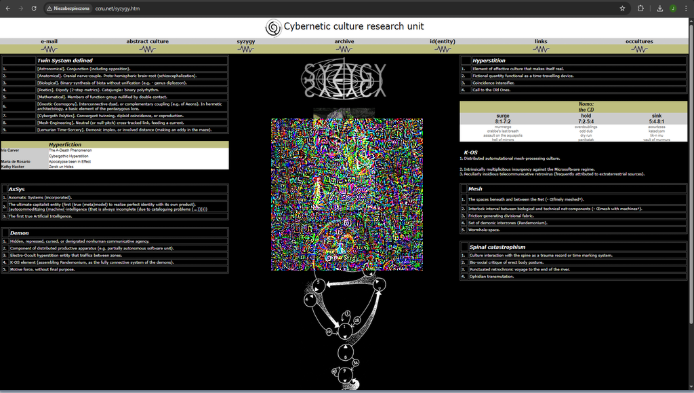Click the colorful noise image
The image size is (694, 393).
tap(347, 194)
